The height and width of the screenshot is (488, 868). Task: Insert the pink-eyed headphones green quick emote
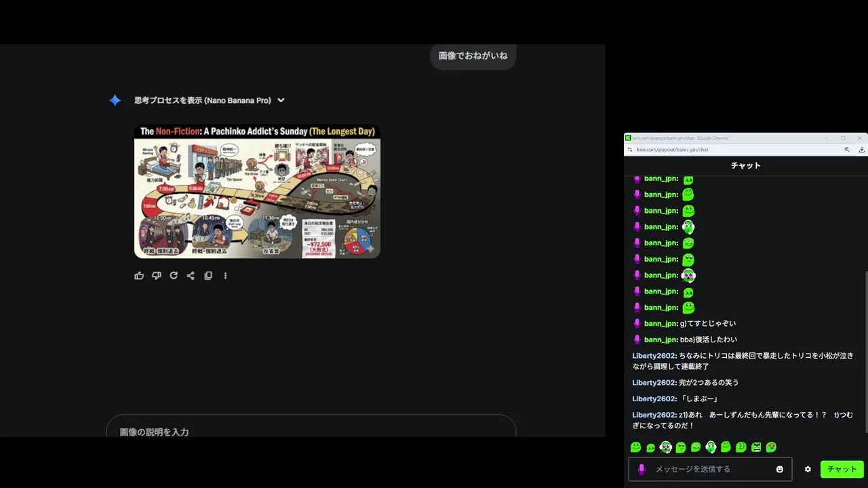[x=666, y=447]
